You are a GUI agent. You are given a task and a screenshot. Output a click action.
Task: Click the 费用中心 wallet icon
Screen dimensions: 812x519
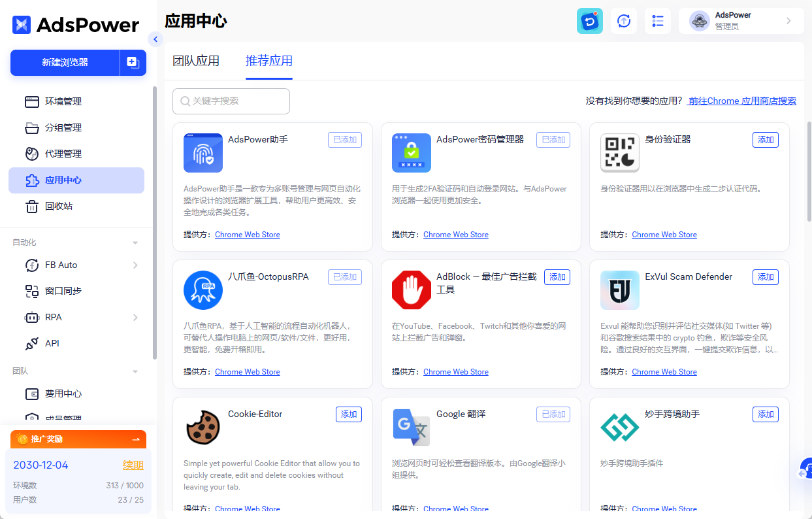32,393
